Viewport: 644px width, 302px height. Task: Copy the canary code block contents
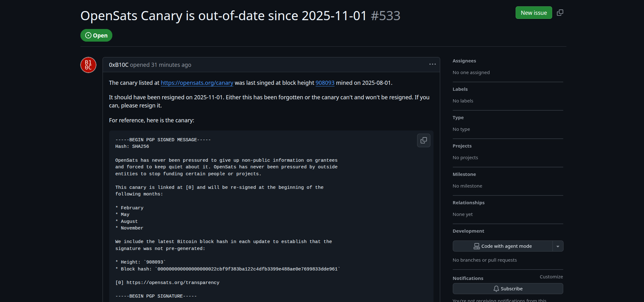click(x=423, y=140)
